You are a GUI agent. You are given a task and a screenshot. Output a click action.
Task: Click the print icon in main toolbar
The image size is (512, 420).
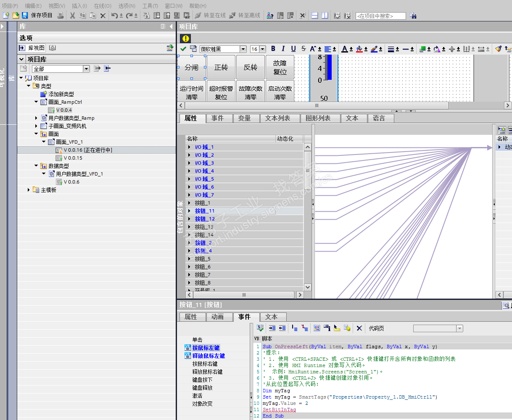pyautogui.click(x=61, y=16)
